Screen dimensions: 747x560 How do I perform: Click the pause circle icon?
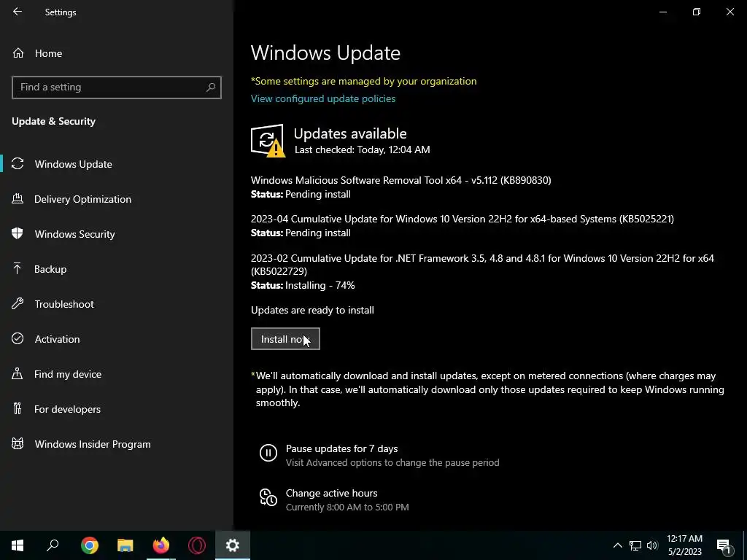(268, 452)
